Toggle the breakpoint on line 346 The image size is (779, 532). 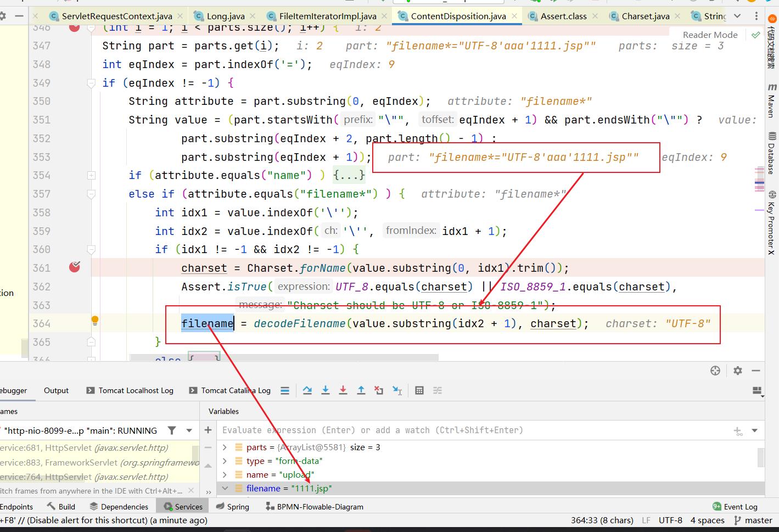[75, 27]
